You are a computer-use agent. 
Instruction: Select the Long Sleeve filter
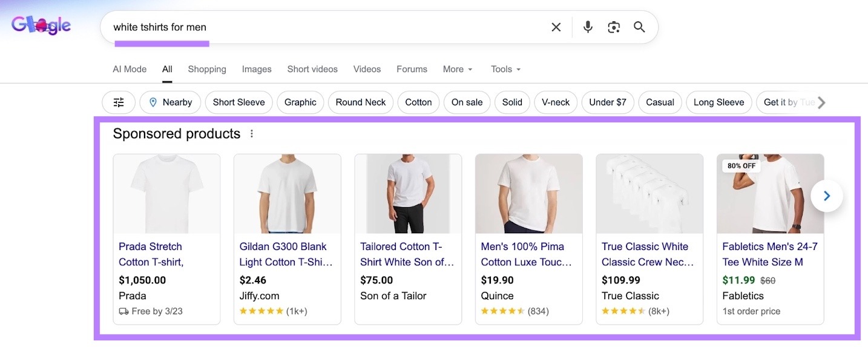[x=718, y=102]
